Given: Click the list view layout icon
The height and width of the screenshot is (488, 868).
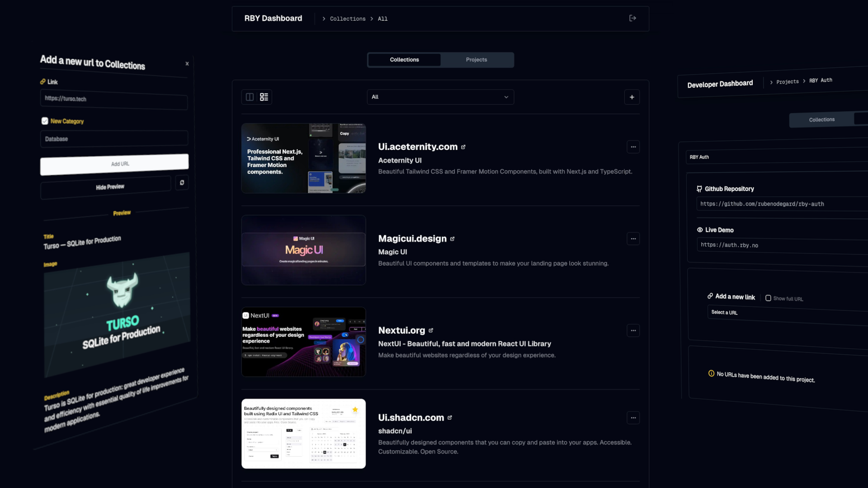Looking at the screenshot, I should click(x=264, y=97).
